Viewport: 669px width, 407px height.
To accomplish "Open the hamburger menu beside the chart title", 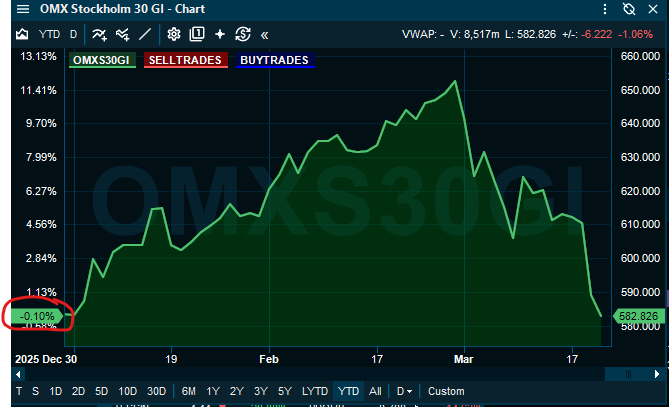I will [x=23, y=9].
